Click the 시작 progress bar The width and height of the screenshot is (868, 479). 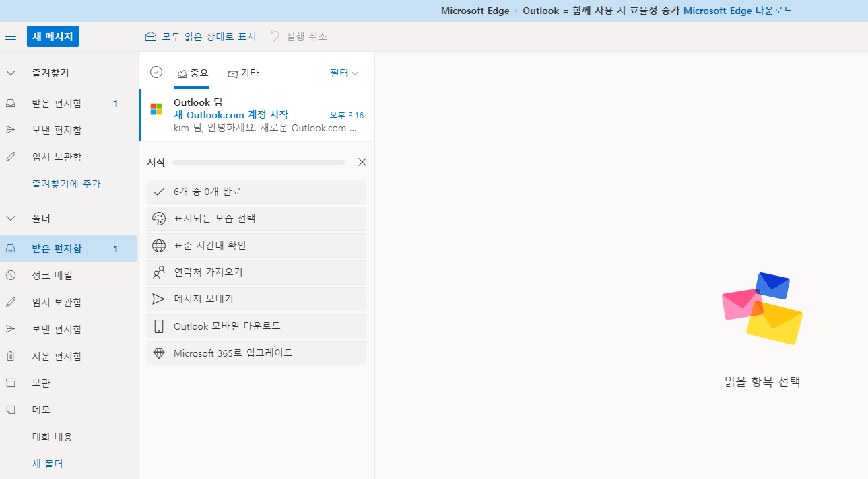(x=259, y=162)
